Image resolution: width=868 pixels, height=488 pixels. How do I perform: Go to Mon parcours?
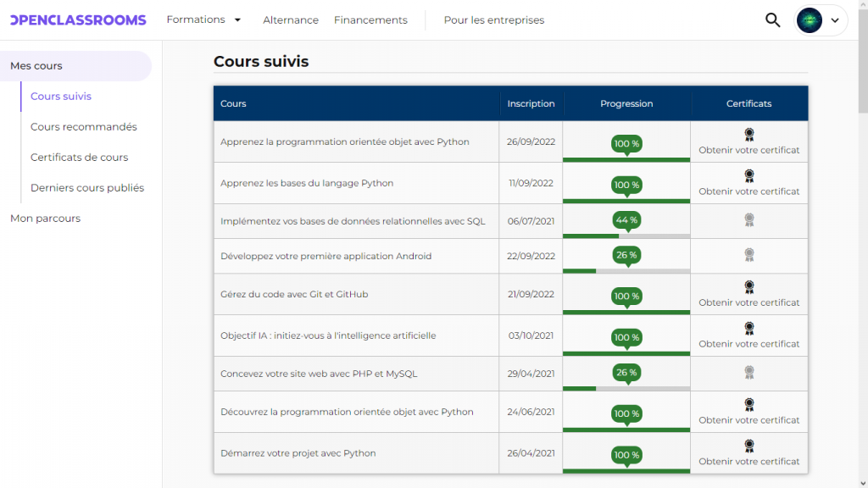click(x=46, y=218)
